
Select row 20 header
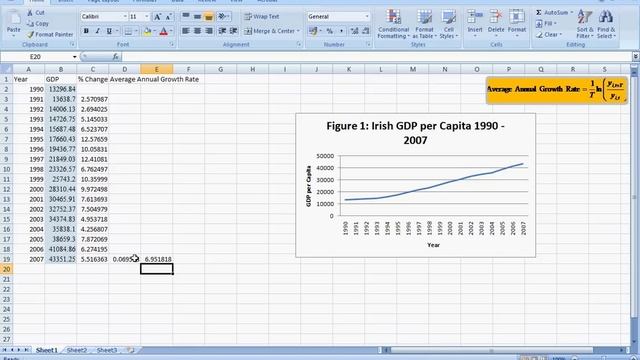(7, 269)
